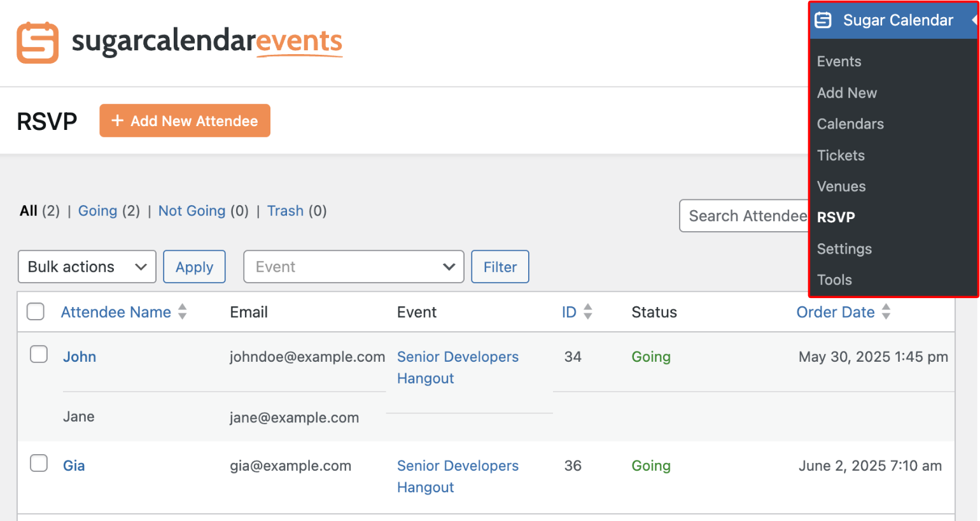Click the Sugar Calendar menu header icon
This screenshot has width=980, height=521.
coord(823,20)
